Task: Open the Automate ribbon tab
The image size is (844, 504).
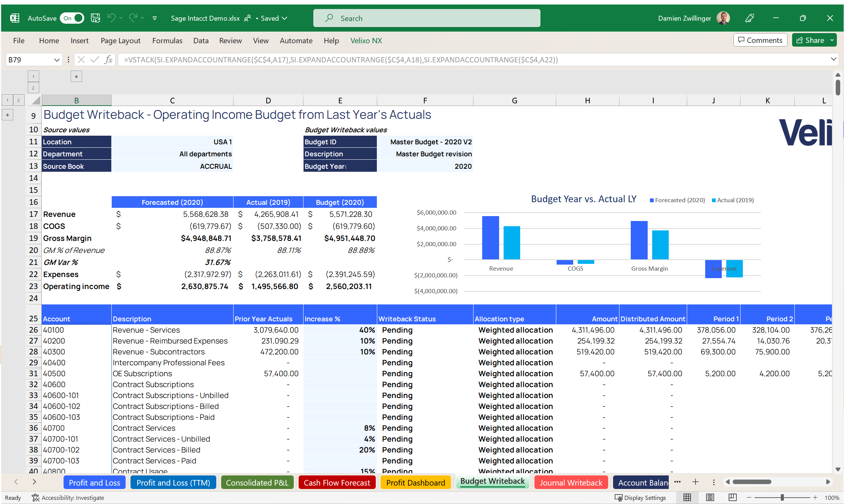Action: click(296, 41)
